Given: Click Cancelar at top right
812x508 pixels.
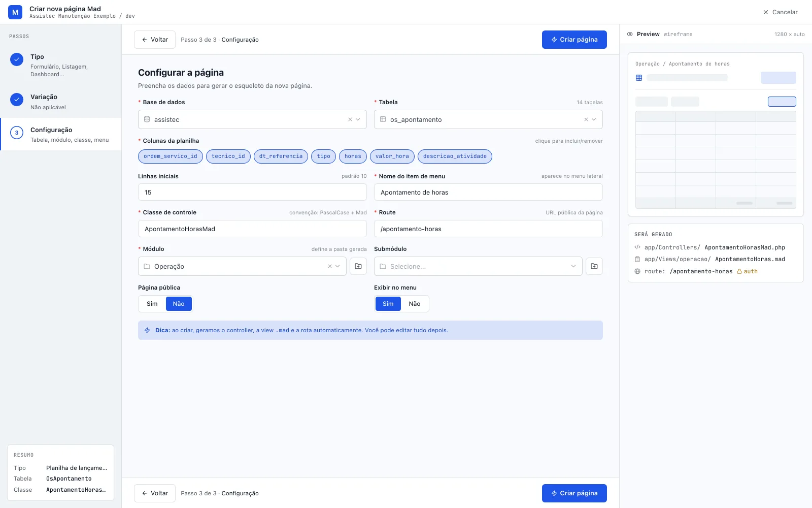Looking at the screenshot, I should coord(781,12).
